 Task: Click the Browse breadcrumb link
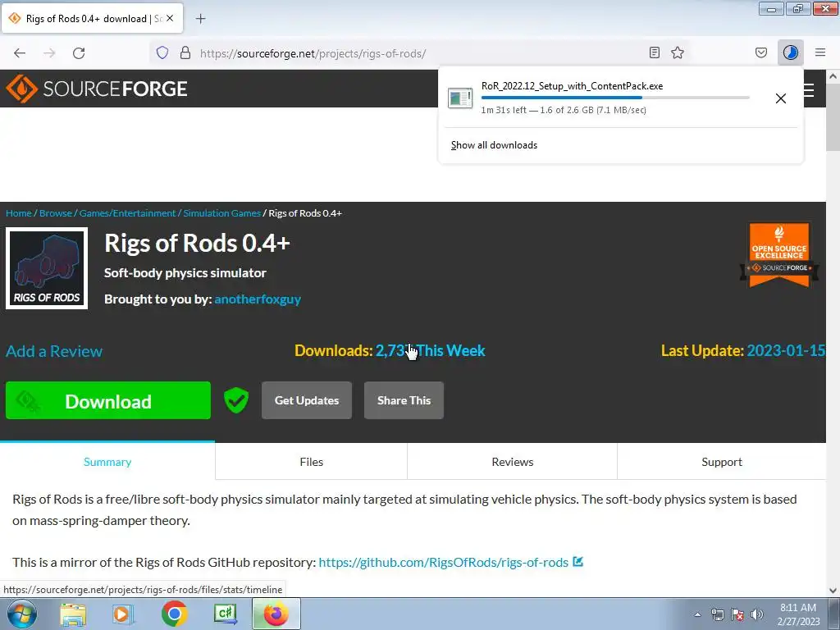coord(56,213)
